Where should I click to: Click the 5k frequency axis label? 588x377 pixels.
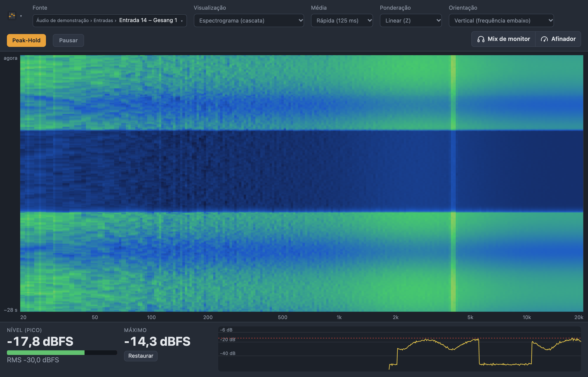(470, 317)
